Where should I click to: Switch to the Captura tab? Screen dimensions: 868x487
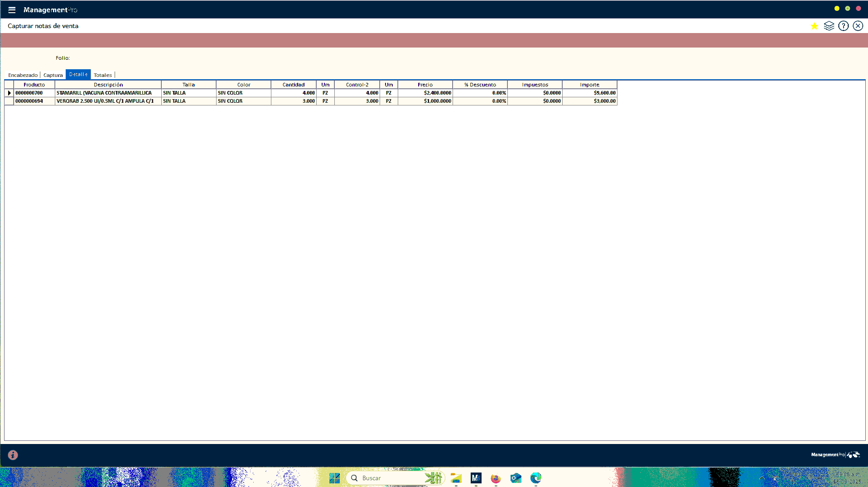pos(53,75)
